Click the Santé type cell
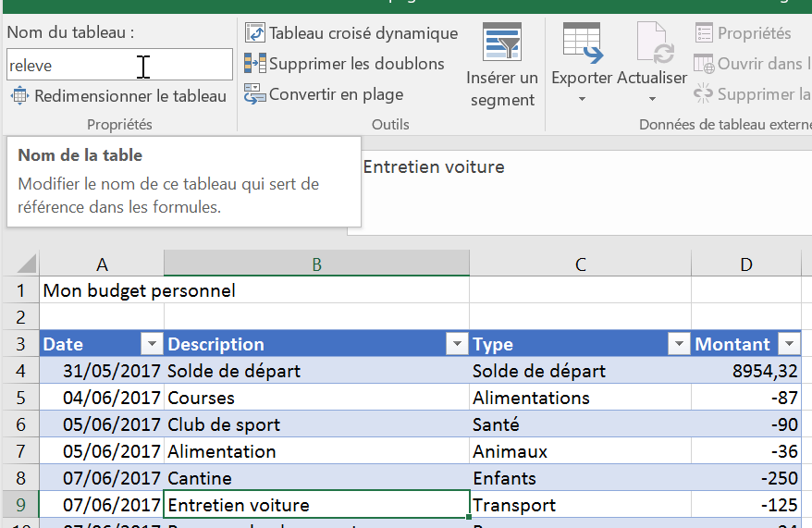812x528 pixels. 580,424
